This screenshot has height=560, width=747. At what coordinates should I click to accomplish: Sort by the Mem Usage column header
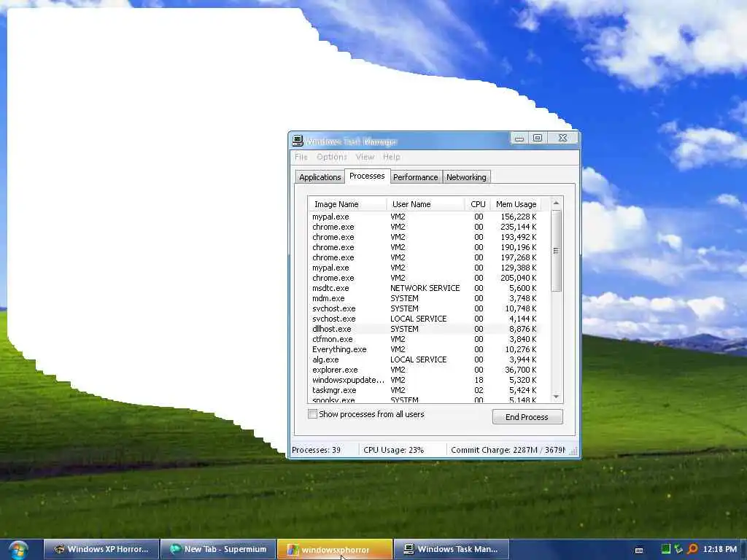(516, 204)
